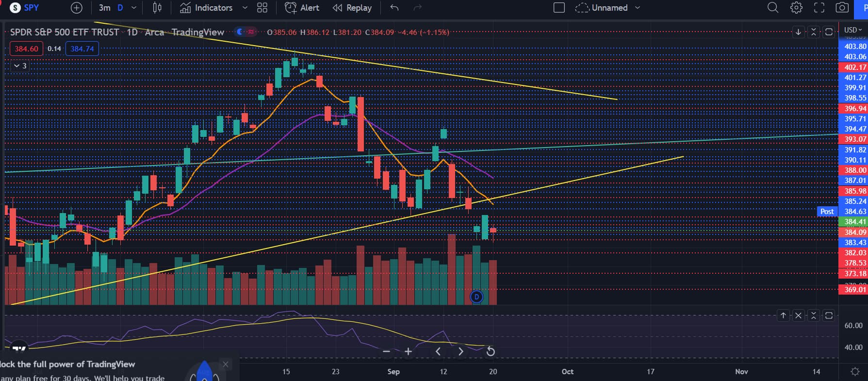This screenshot has width=868, height=381.
Task: Click the red 384.60 sell price button
Action: (x=26, y=49)
